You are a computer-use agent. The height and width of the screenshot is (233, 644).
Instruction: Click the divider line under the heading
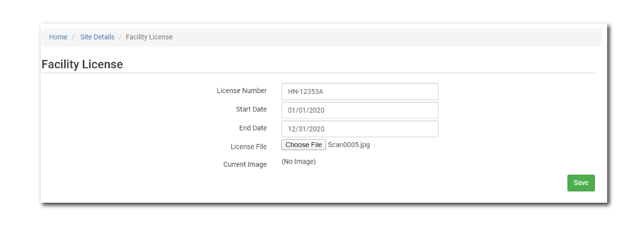click(x=318, y=73)
